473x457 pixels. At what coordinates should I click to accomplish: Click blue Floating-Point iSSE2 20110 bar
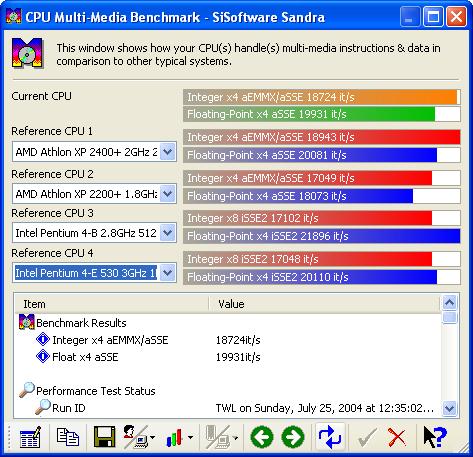point(322,277)
